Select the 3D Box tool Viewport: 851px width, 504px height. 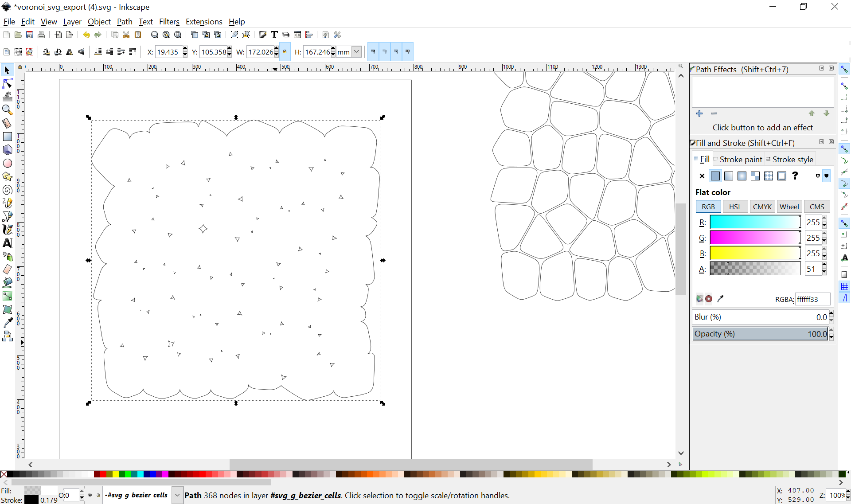(x=7, y=150)
